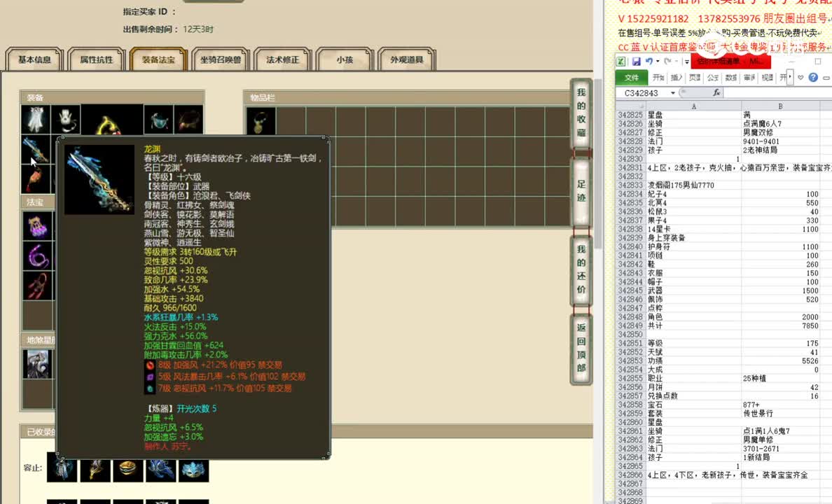Click the gold ring thumbnail in 容止 row
This screenshot has height=504, width=832.
(127, 470)
